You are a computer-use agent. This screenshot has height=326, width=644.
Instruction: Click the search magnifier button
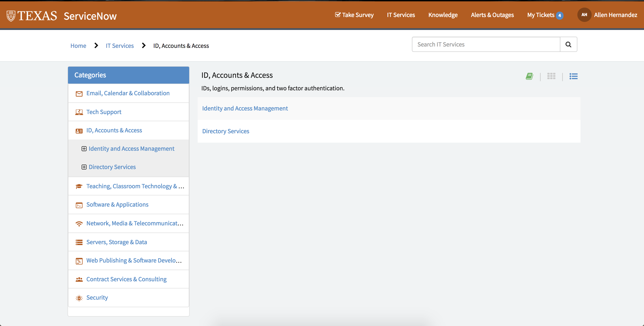568,44
